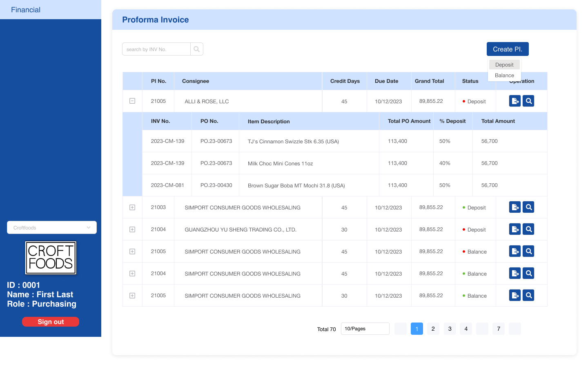The width and height of the screenshot is (588, 385).
Task: Click the Proforma Invoice heading
Action: 156,20
